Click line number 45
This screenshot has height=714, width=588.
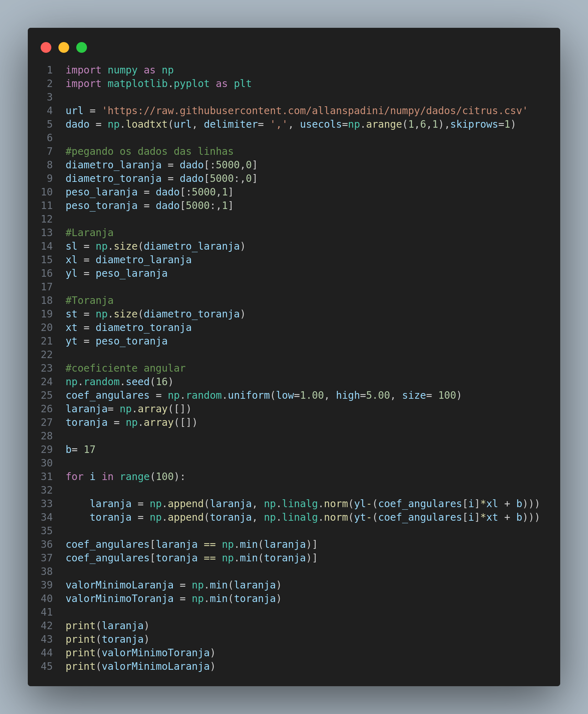47,667
